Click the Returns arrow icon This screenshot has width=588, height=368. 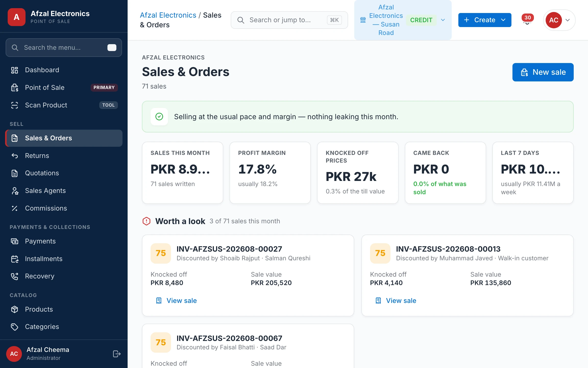(15, 156)
